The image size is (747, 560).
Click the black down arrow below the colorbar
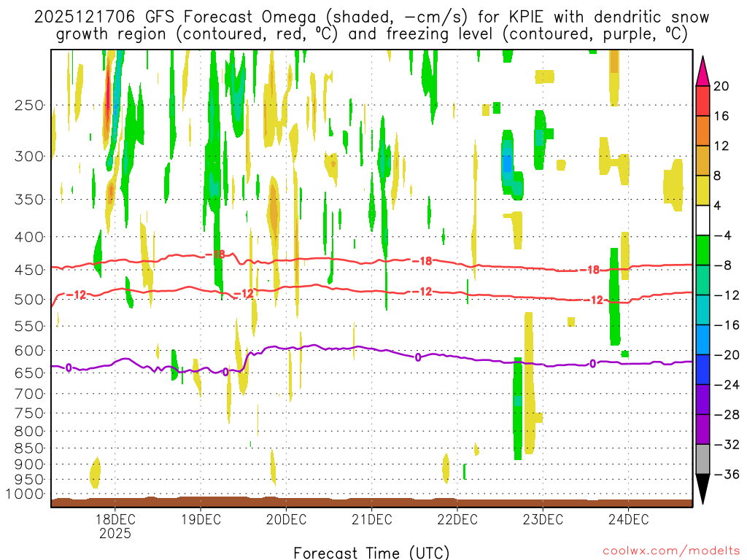tap(703, 489)
